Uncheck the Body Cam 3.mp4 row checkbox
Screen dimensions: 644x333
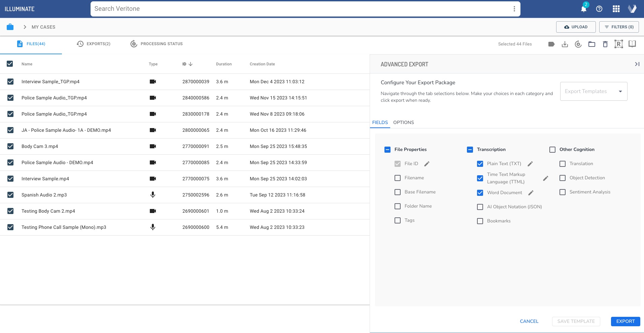pyautogui.click(x=10, y=146)
